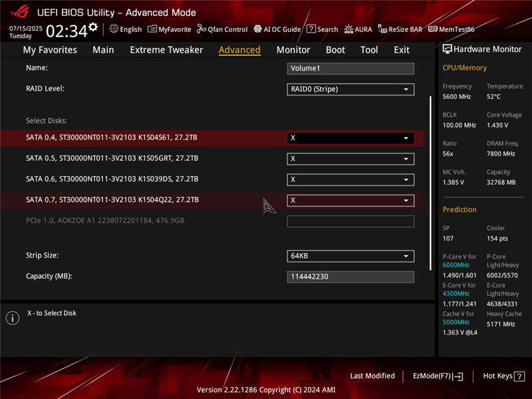Open selection dropdown for SATA 0.5 disk
Image resolution: width=532 pixels, height=399 pixels.
point(350,159)
